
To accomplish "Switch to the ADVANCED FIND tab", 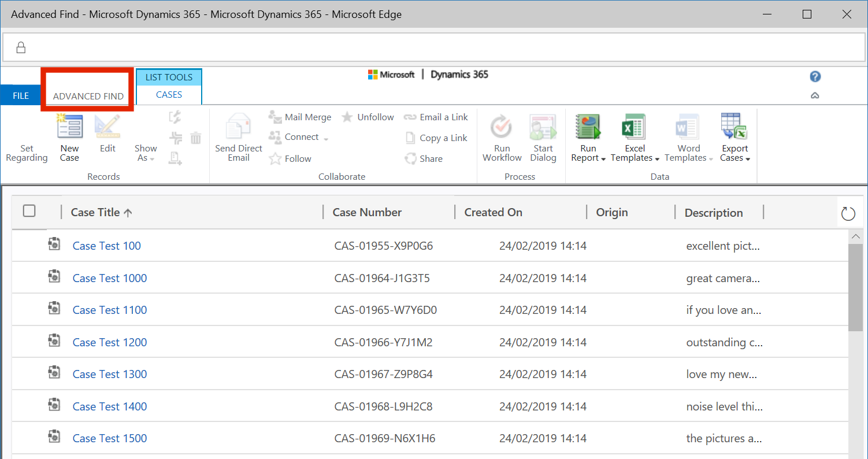I will click(88, 97).
